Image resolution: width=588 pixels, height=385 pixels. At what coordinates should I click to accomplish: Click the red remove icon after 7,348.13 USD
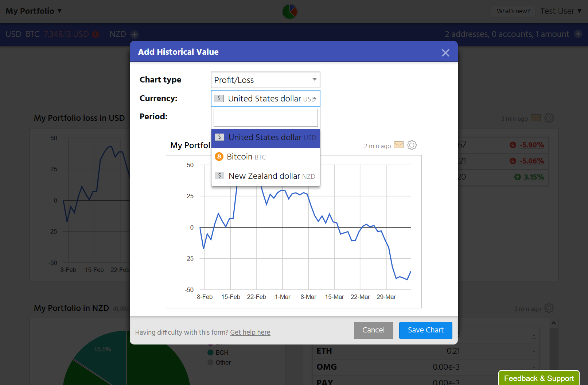click(x=96, y=34)
